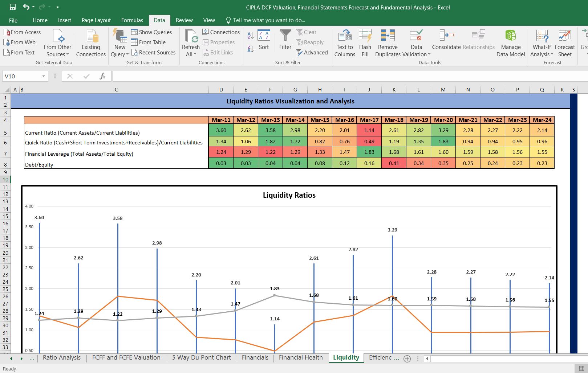
Task: Click ellipsis to show hidden sheets
Action: click(x=32, y=358)
